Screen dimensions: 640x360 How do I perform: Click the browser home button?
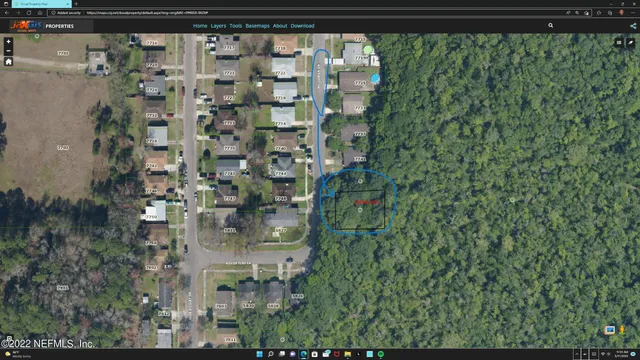(40, 13)
